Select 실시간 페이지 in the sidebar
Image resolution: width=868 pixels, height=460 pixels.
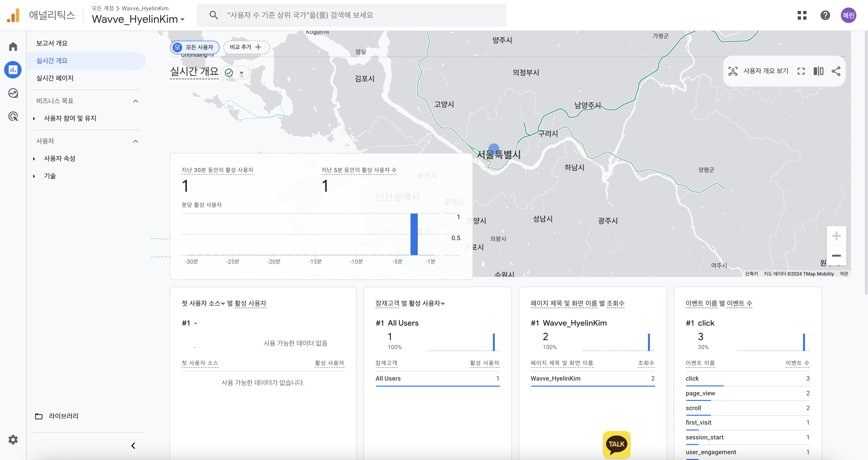pos(55,78)
